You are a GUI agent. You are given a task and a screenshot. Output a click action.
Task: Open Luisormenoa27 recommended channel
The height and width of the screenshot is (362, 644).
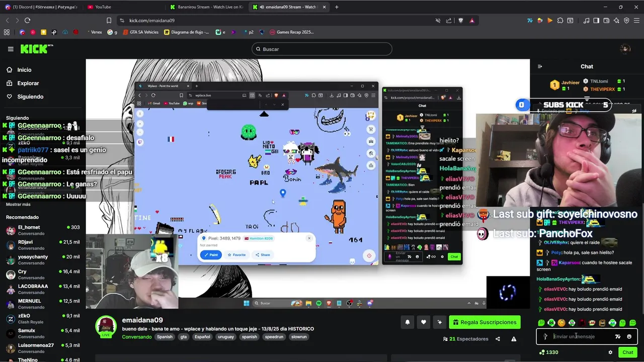pos(43,348)
